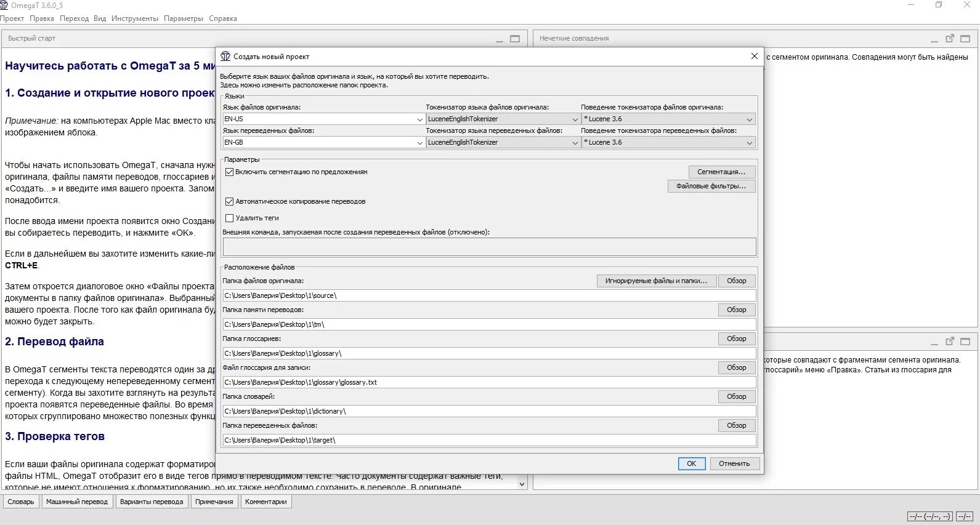Browse for Папка словарей with Обзор
The height and width of the screenshot is (525, 980).
(736, 396)
